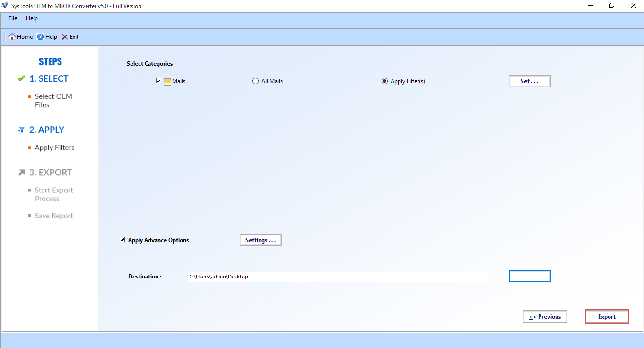Click the Home house icon in toolbar

click(12, 37)
